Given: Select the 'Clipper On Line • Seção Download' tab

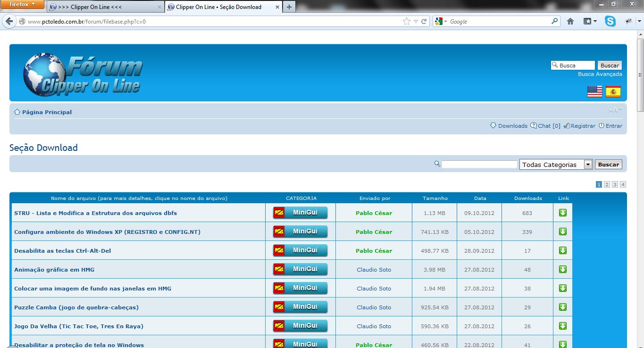Looking at the screenshot, I should 223,7.
